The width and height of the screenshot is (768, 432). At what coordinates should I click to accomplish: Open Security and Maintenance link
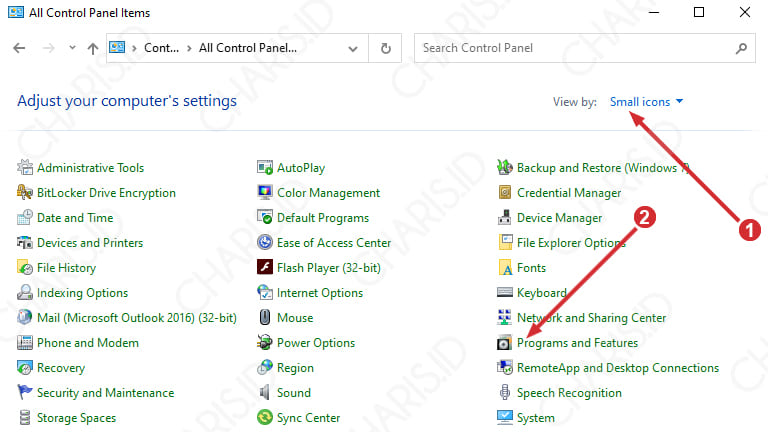105,393
